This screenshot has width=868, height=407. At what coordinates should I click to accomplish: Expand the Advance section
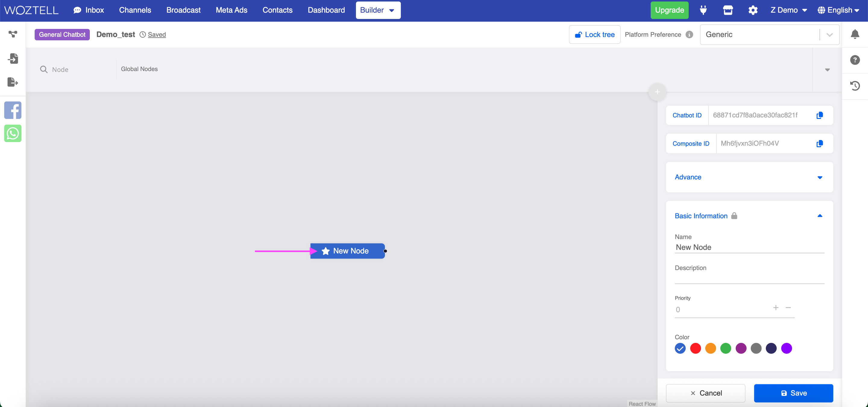click(749, 177)
